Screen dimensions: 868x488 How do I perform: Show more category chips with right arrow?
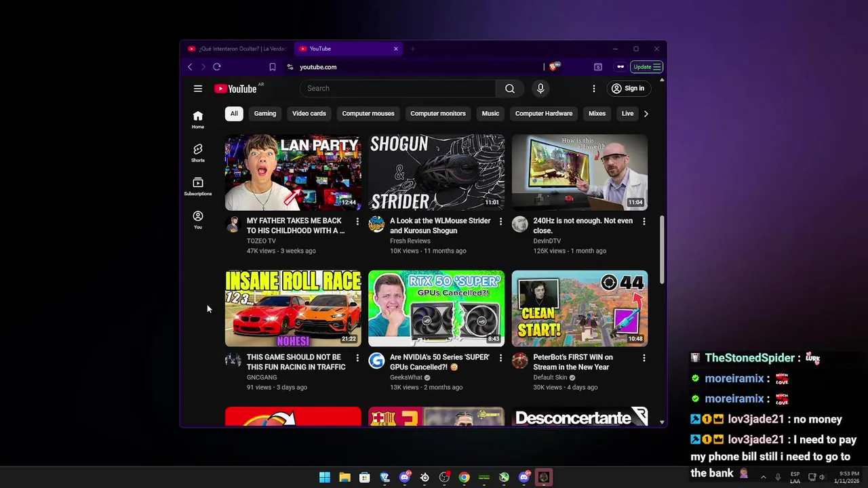click(646, 114)
